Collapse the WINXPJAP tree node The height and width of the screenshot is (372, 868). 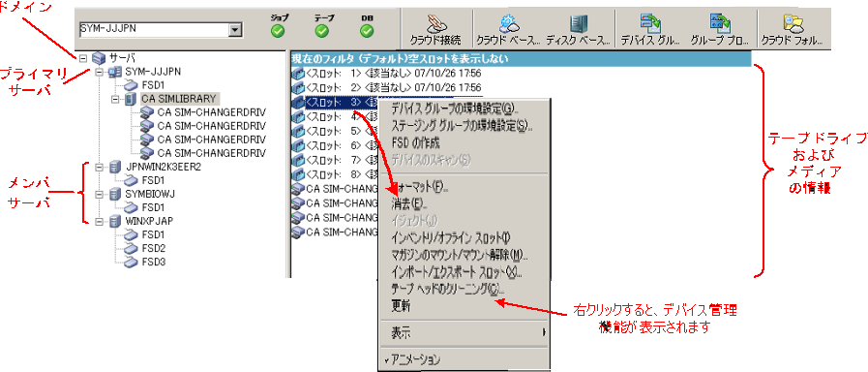tap(99, 221)
